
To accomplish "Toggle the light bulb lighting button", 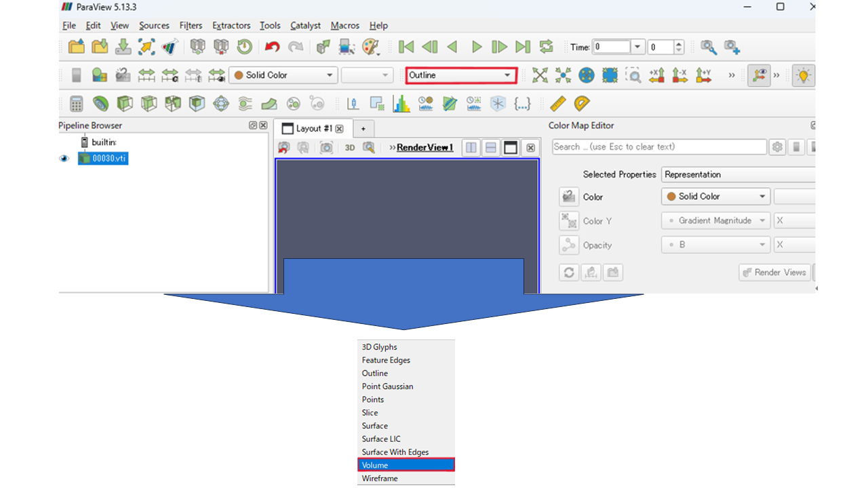I will pyautogui.click(x=804, y=75).
